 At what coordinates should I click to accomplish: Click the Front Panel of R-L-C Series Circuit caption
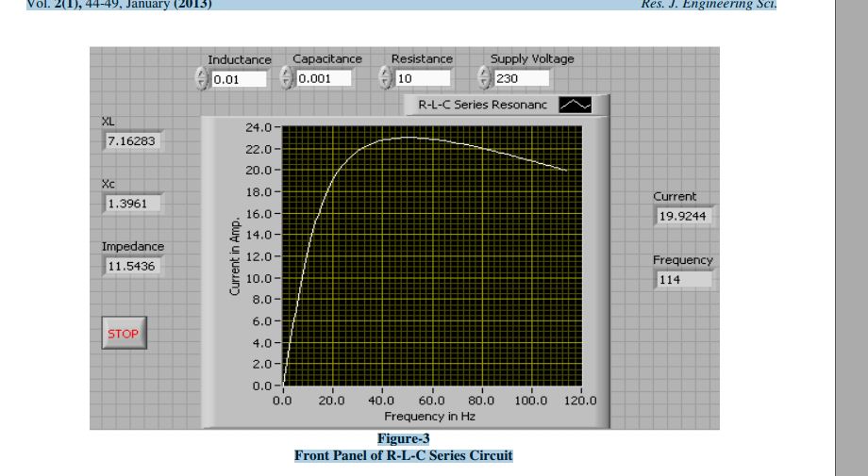pos(404,455)
